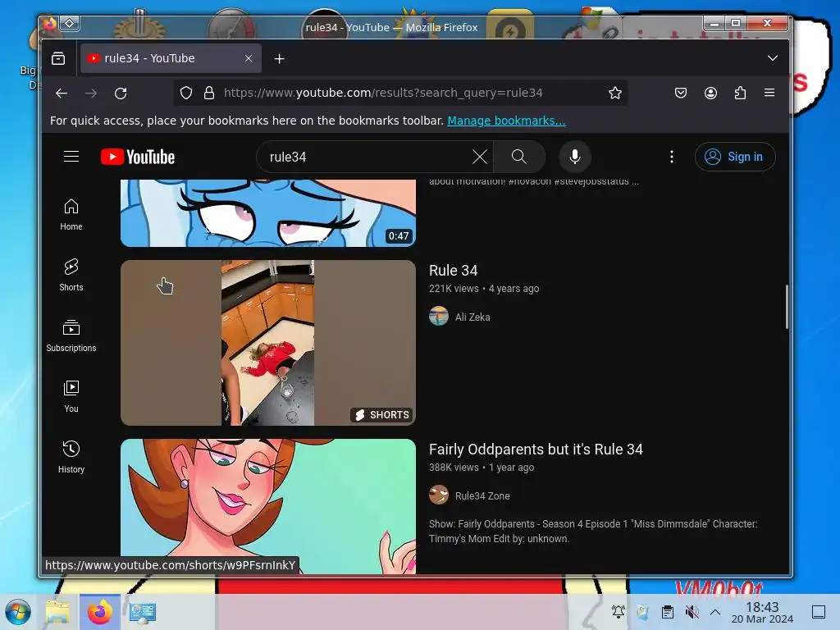Save page to Pocket
Screen dimensions: 840x630
click(x=680, y=94)
